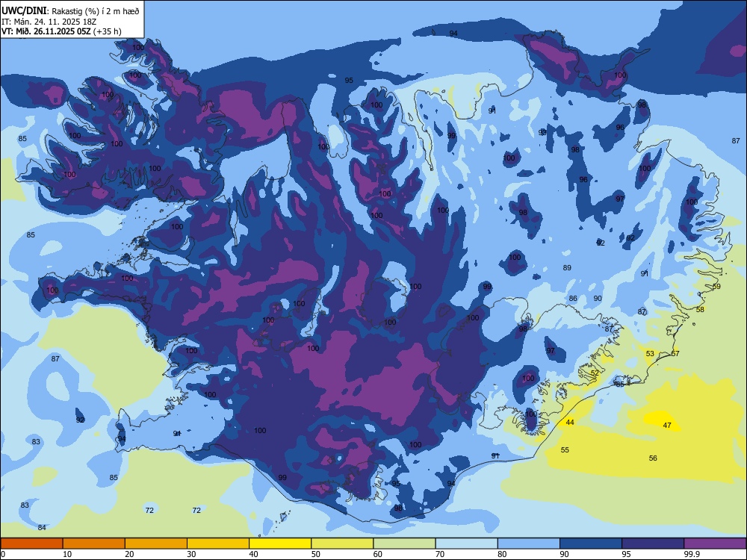Image resolution: width=747 pixels, height=560 pixels.
Task: Click the map value '56'
Action: 653,458
